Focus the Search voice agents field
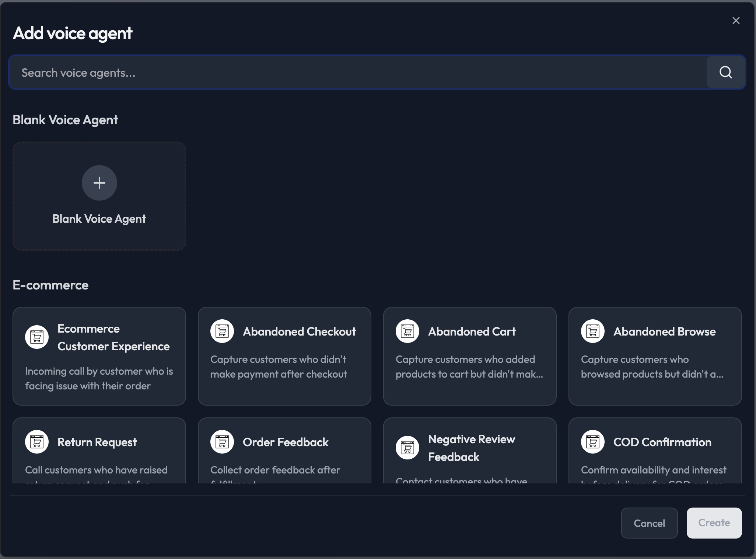This screenshot has width=756, height=559. (357, 73)
